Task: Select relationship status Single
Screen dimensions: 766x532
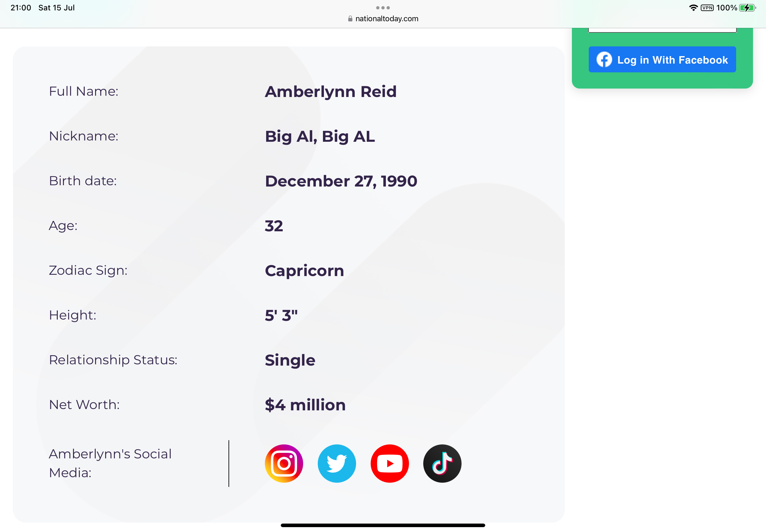Action: (x=290, y=360)
